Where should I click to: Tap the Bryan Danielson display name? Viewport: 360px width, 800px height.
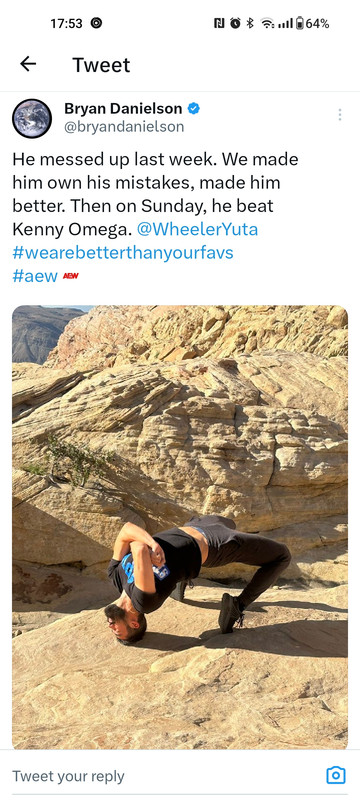[123, 108]
